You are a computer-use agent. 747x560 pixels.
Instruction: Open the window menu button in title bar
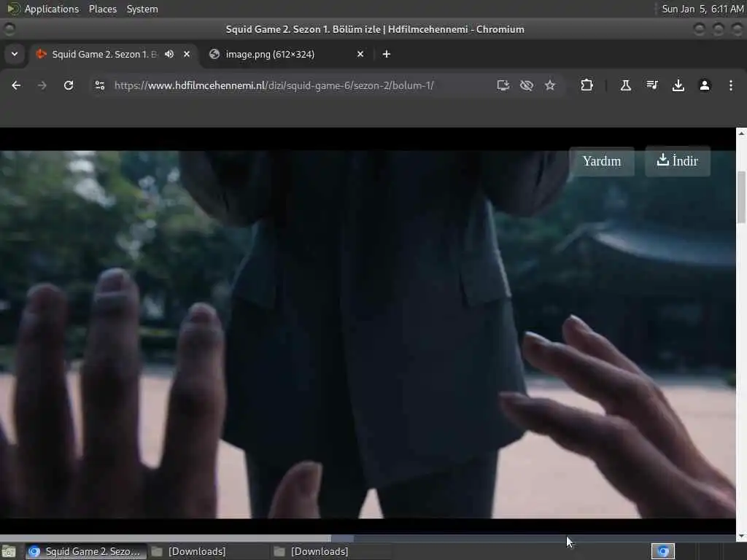click(9, 29)
